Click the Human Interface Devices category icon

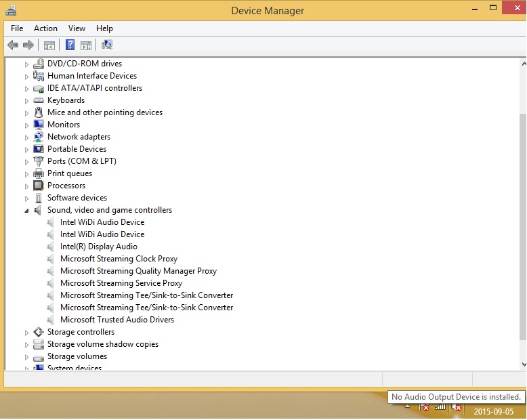coord(39,76)
